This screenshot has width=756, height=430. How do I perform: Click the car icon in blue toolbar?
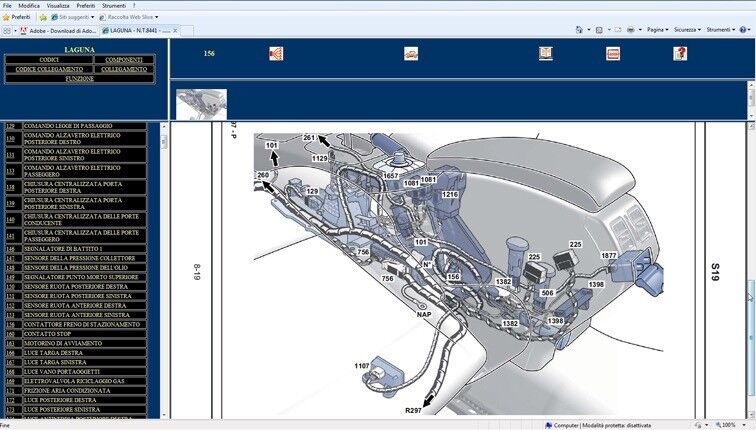[x=410, y=53]
